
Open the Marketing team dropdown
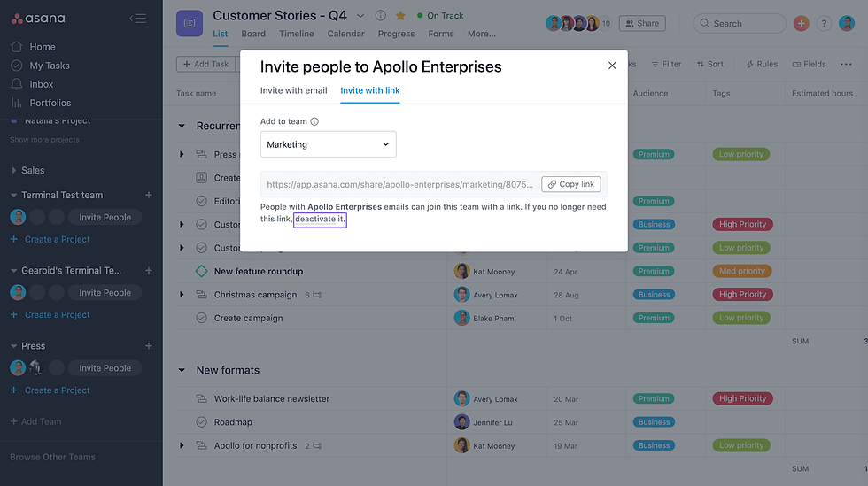coord(329,144)
